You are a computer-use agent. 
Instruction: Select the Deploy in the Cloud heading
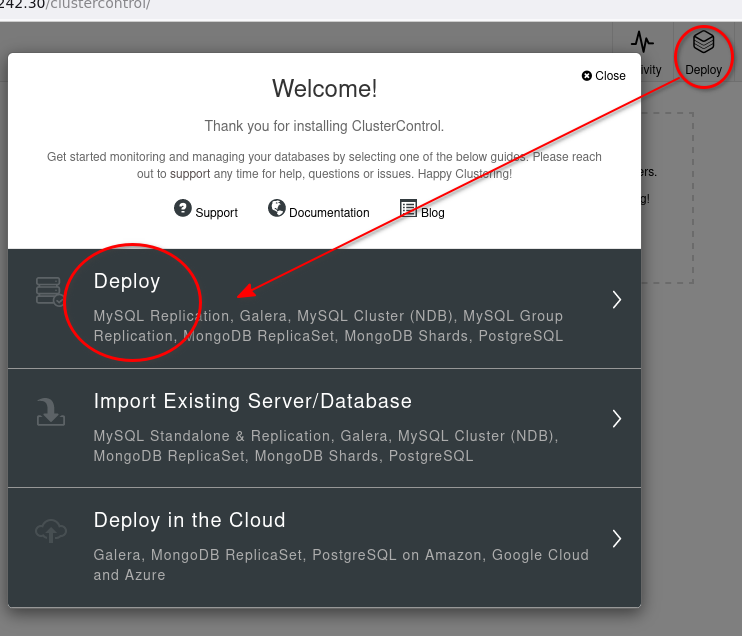click(x=189, y=520)
